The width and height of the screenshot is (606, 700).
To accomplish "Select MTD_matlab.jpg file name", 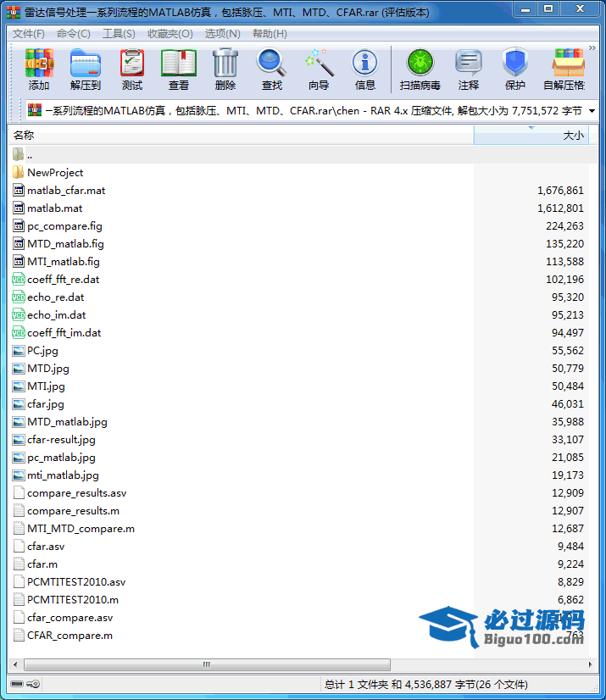I will point(68,422).
